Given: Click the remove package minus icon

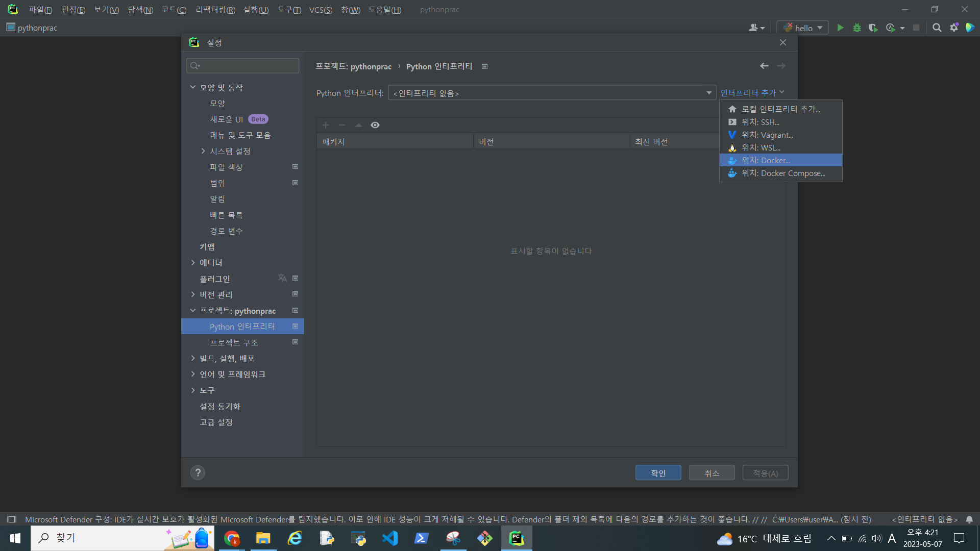Looking at the screenshot, I should 342,125.
